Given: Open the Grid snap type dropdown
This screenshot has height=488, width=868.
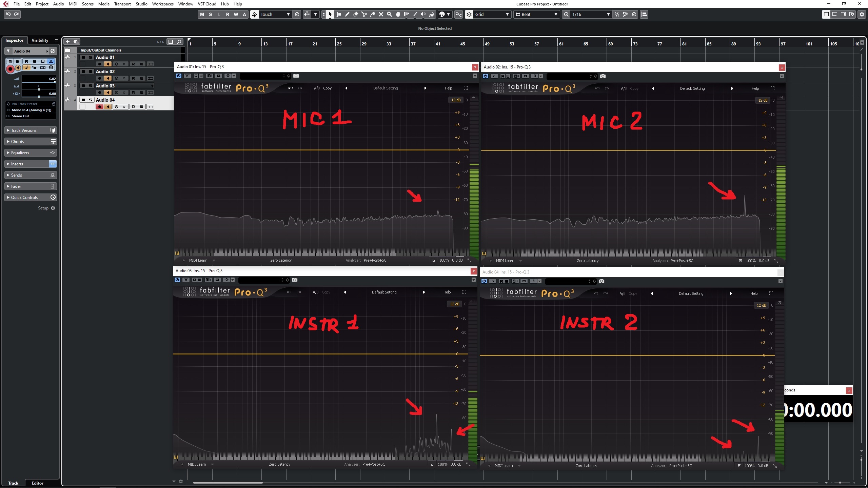Looking at the screenshot, I should tap(492, 14).
